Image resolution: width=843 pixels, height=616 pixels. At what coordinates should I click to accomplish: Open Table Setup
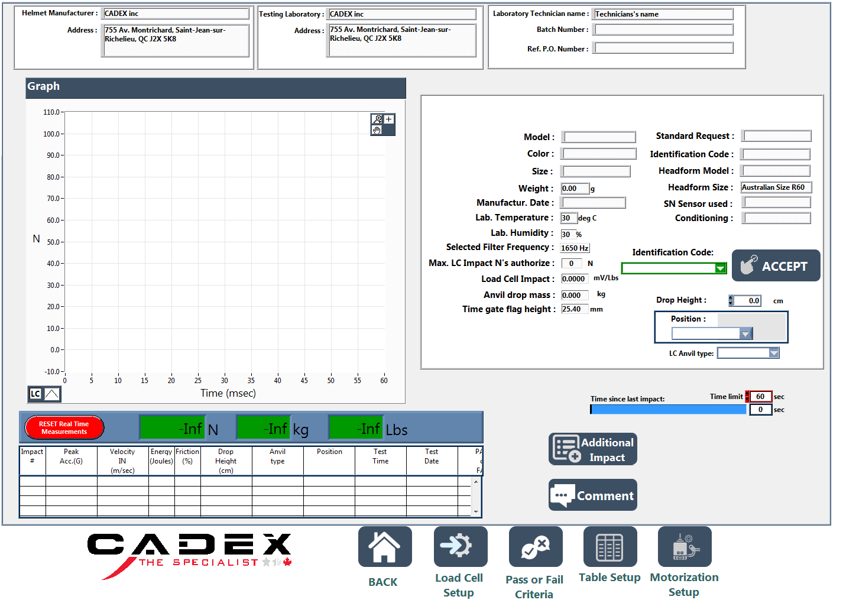pos(609,547)
